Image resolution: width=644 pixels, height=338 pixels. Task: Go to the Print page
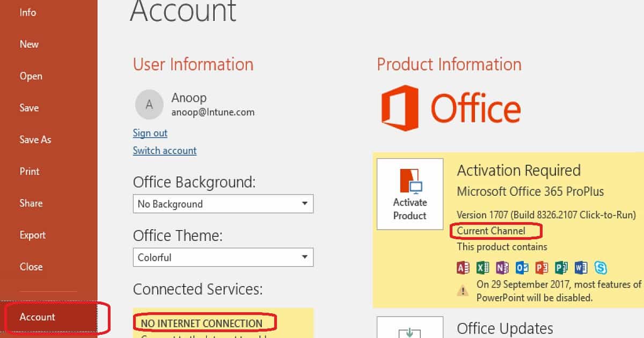coord(30,172)
